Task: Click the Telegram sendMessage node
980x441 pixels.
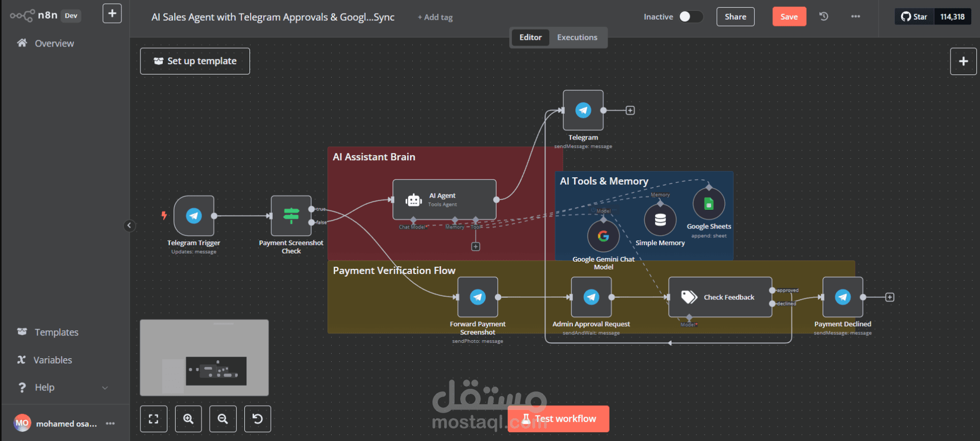Action: [x=583, y=110]
